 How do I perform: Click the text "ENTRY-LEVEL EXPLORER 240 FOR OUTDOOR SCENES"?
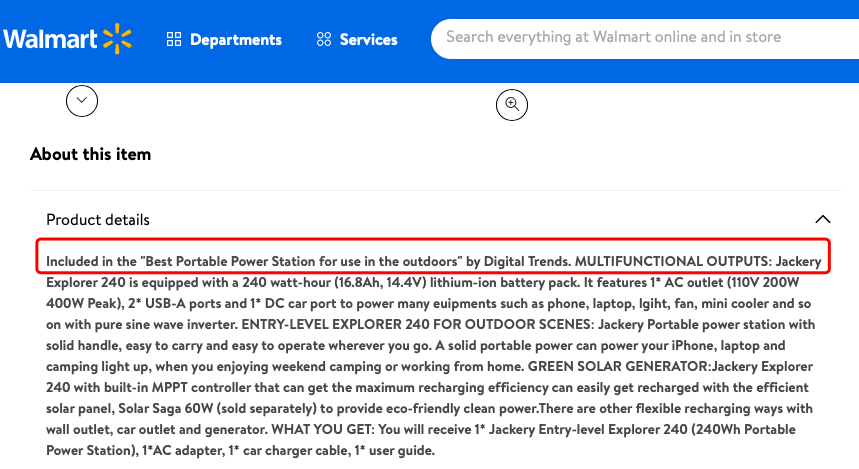pyautogui.click(x=416, y=324)
